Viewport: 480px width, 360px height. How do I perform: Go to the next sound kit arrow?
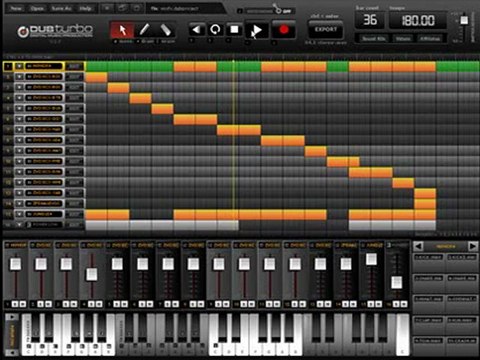coord(473,246)
